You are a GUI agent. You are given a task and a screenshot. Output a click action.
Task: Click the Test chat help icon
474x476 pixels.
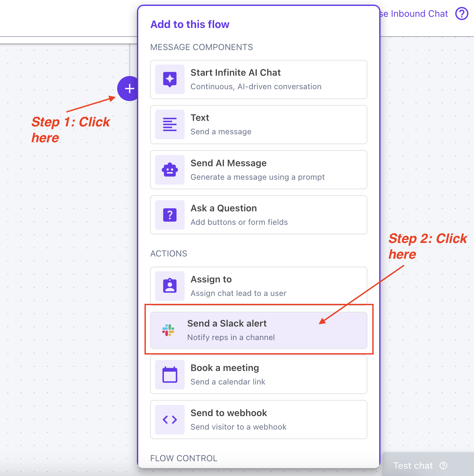point(444,465)
